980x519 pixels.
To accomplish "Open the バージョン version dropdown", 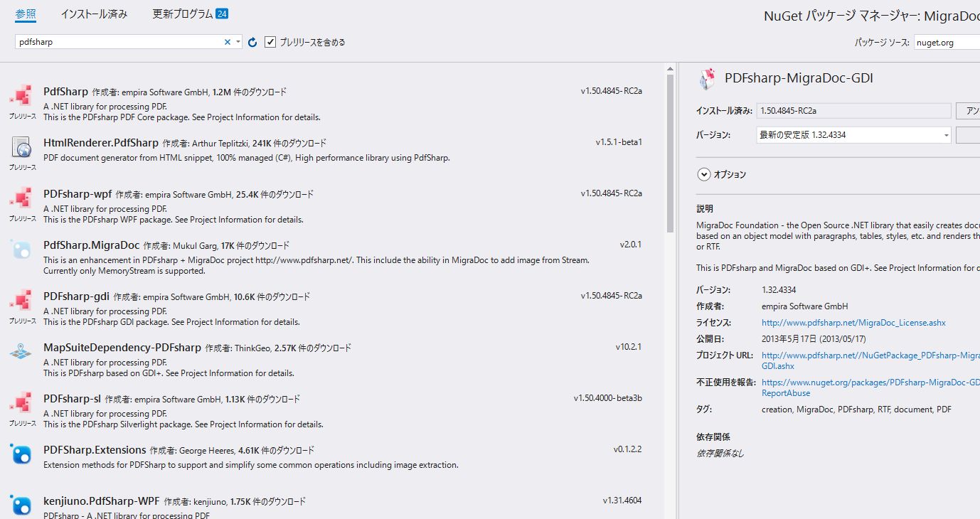I will [x=946, y=134].
